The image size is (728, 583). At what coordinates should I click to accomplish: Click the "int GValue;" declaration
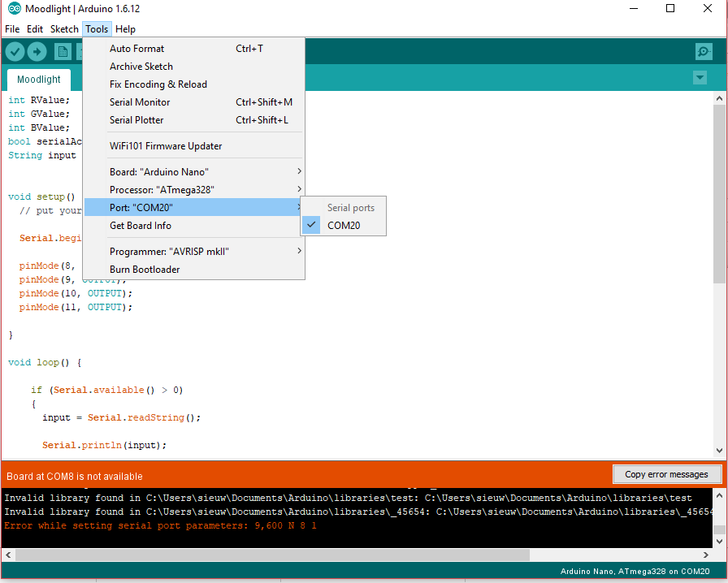tap(39, 114)
